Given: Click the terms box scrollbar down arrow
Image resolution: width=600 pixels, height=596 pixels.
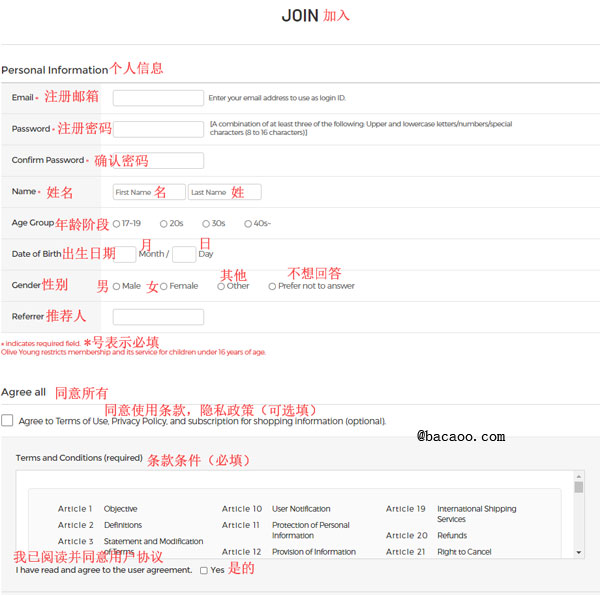Looking at the screenshot, I should coord(579,552).
